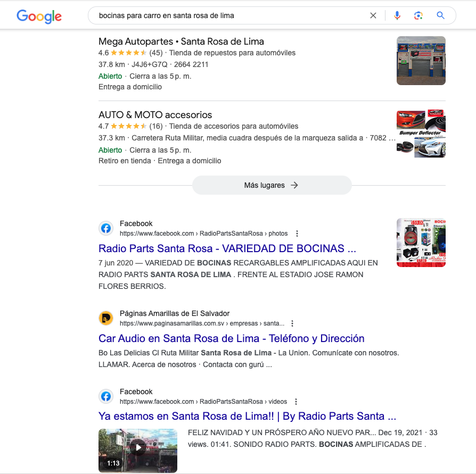Open more options for Facebook videos result

[x=296, y=402]
